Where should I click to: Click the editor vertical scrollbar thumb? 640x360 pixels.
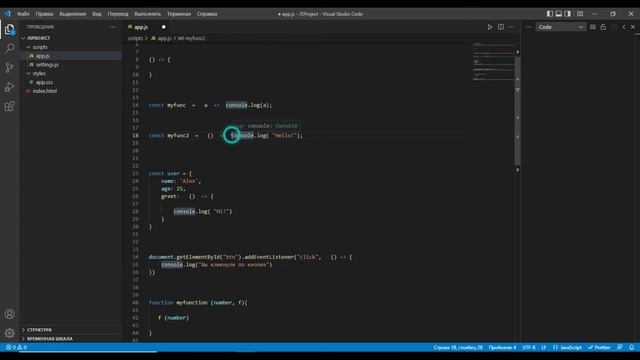(518, 110)
